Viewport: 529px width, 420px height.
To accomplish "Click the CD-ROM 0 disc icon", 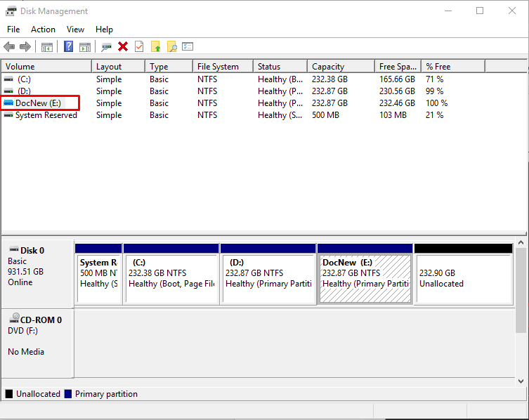I will pyautogui.click(x=14, y=318).
